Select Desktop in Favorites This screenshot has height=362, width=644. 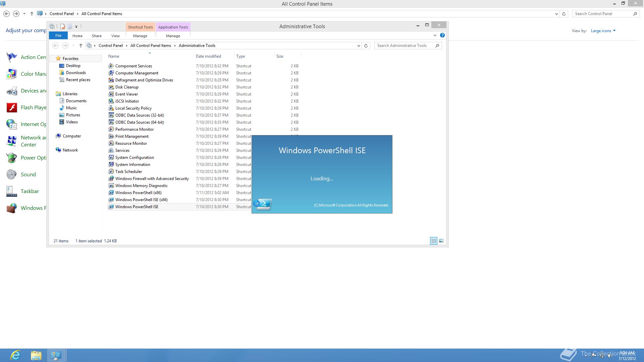pos(73,66)
